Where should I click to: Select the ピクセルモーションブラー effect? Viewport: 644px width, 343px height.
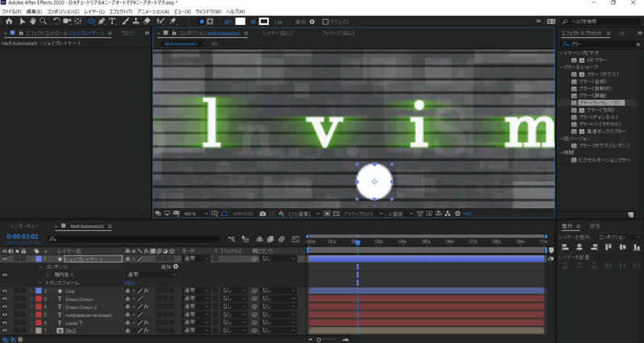click(604, 159)
